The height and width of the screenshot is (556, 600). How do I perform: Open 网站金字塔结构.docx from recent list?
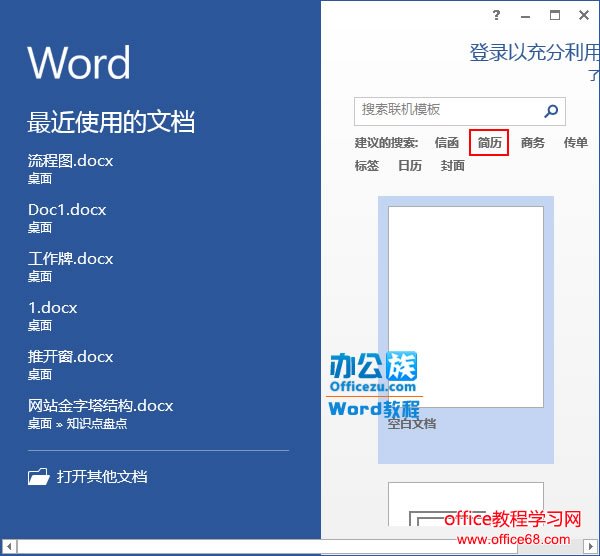tap(100, 405)
